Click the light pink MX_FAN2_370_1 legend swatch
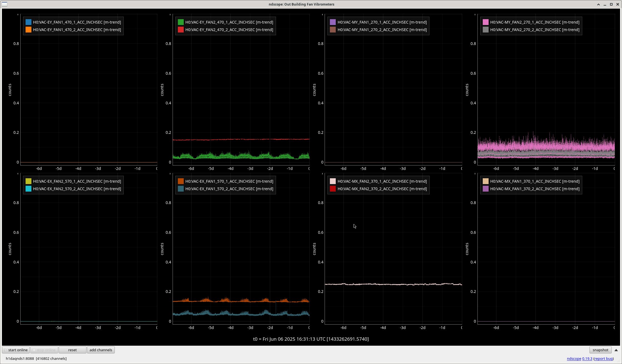The image size is (622, 364). point(333,181)
